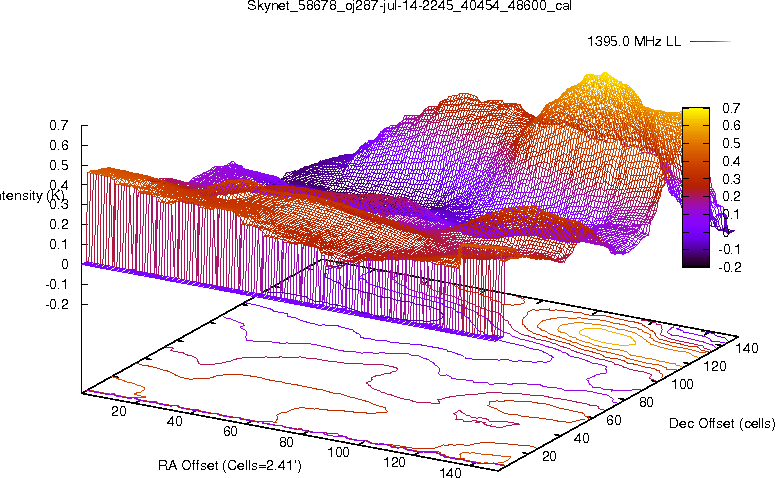Image resolution: width=775 pixels, height=478 pixels.
Task: Click the 120 tick on the RA Offset axis
Action: (394, 463)
